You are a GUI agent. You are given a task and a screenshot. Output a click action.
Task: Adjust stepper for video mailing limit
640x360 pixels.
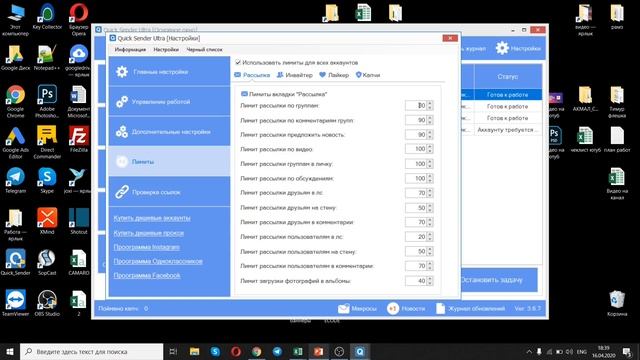(430, 149)
